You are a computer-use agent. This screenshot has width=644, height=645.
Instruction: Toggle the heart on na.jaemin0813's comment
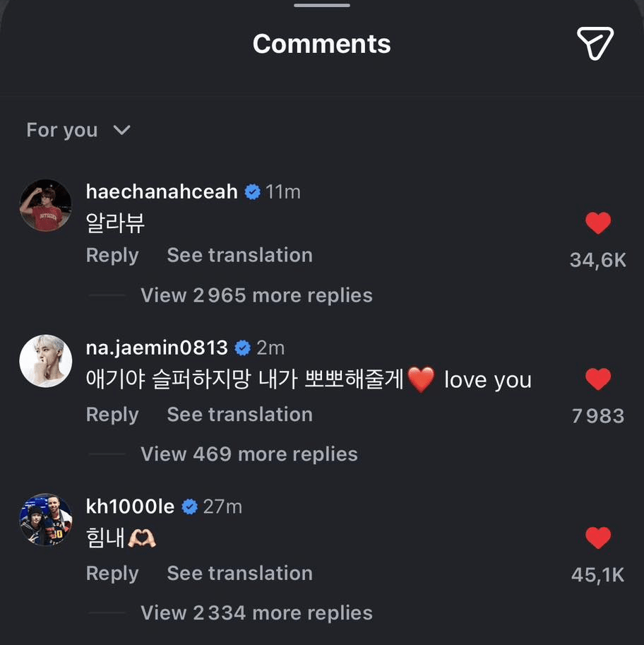(597, 380)
